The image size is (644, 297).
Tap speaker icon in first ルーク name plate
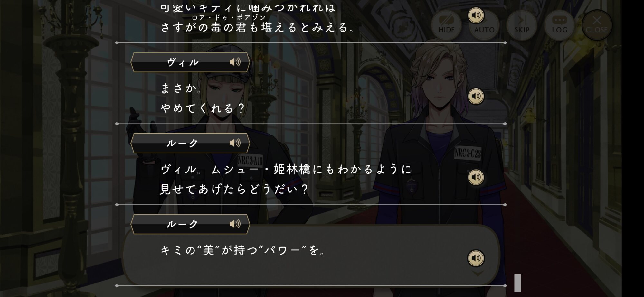[x=235, y=143]
